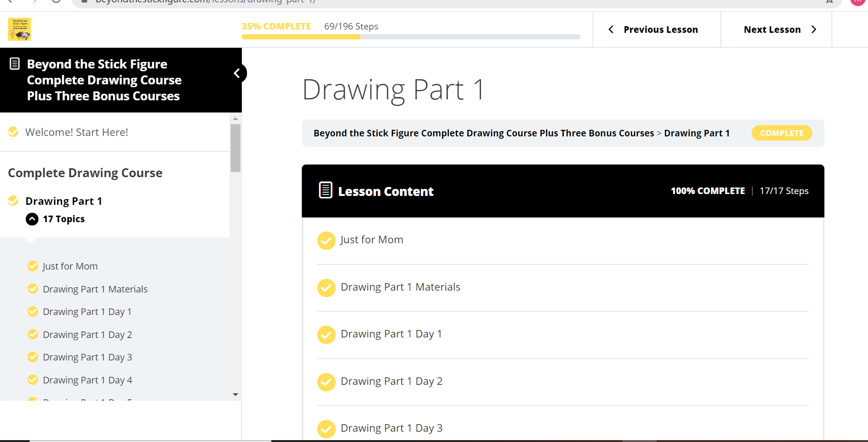Viewport: 868px width, 442px height.
Task: Click checkmark icon beside Drawing Part 1 heading
Action: coord(14,201)
